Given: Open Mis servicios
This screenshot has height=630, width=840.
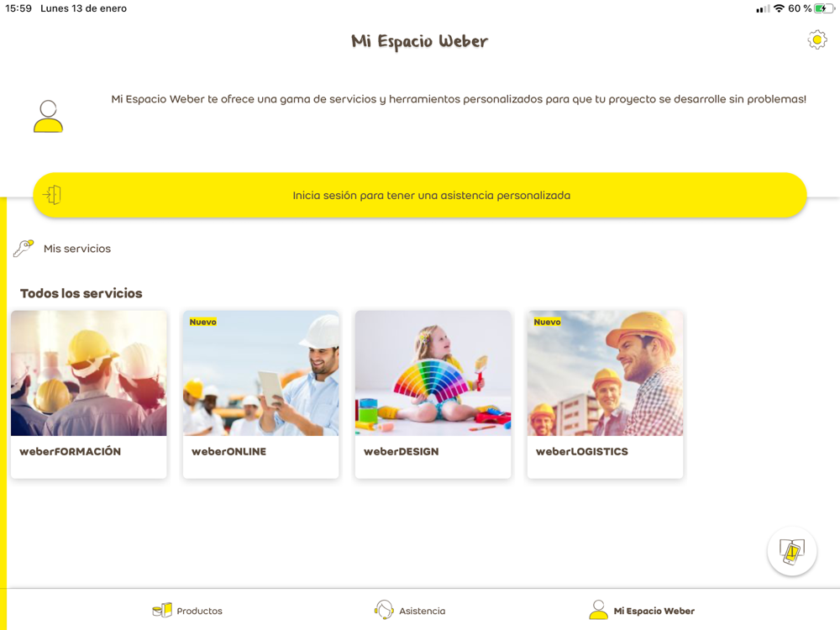Looking at the screenshot, I should [x=77, y=249].
